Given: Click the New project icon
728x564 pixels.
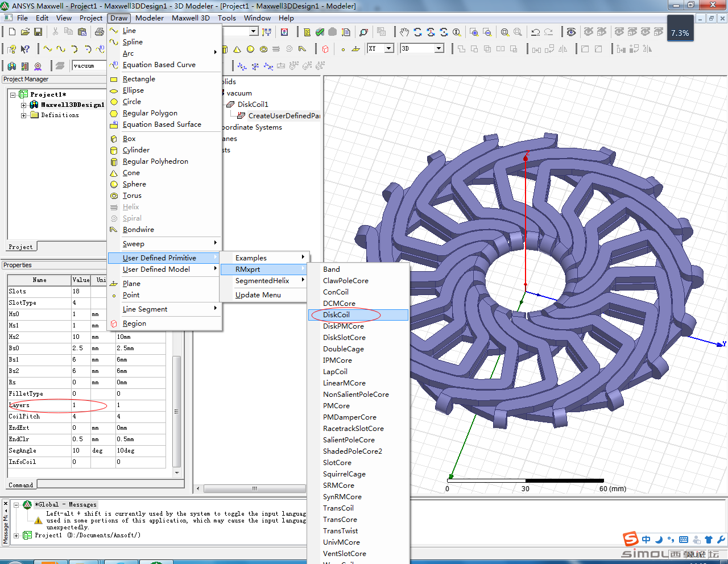Looking at the screenshot, I should (x=11, y=32).
